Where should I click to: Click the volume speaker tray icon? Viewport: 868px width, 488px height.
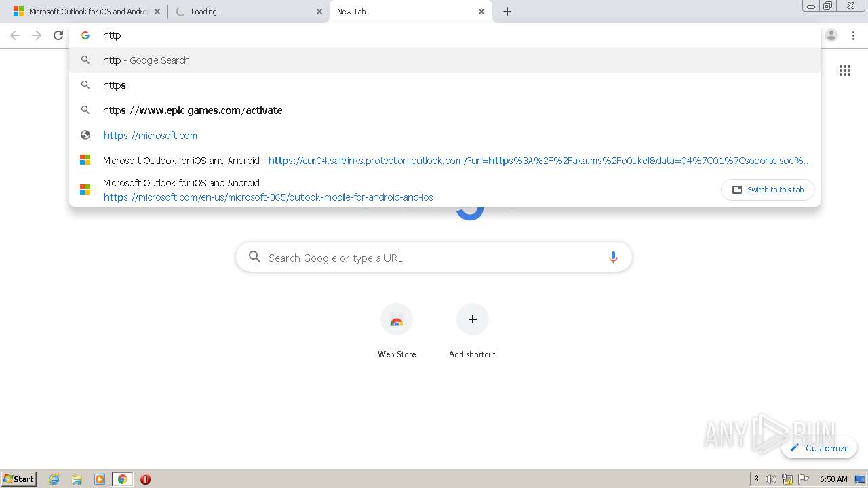click(771, 479)
